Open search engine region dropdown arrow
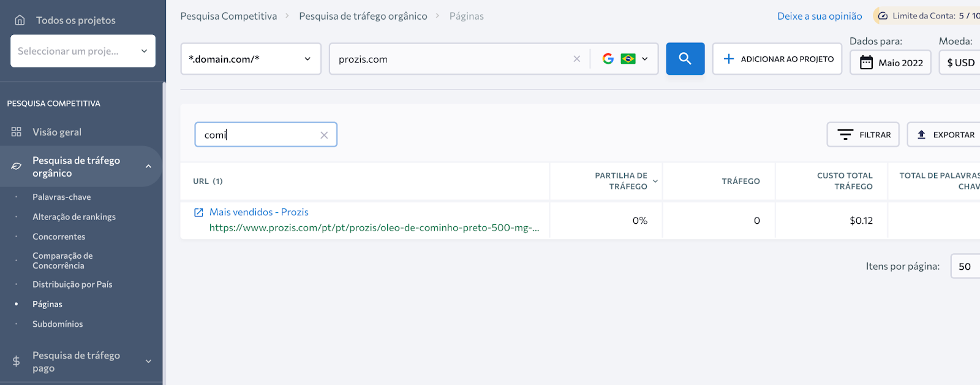This screenshot has height=385, width=980. 644,59
